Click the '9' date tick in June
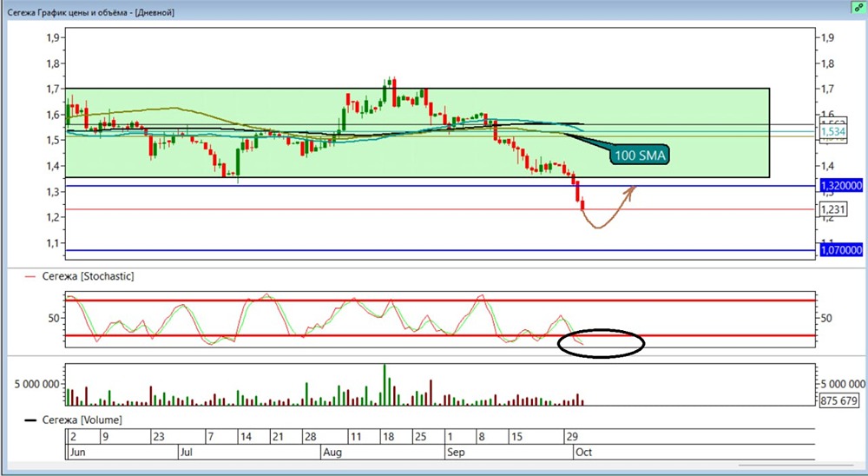 pos(106,437)
